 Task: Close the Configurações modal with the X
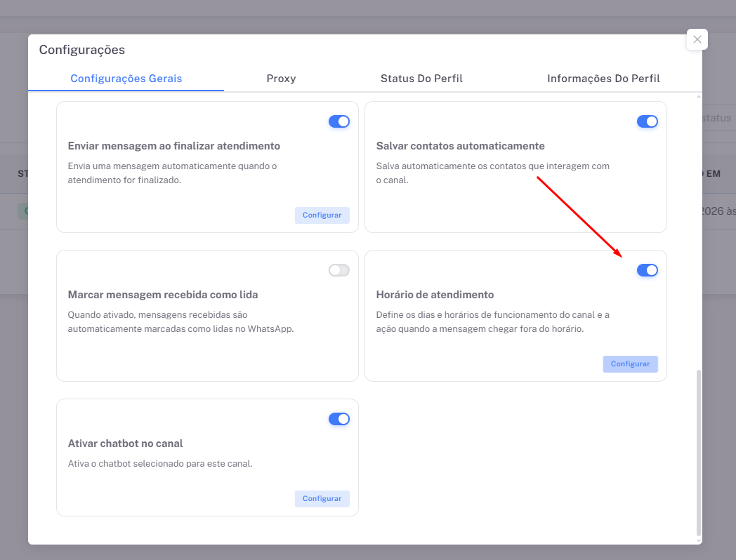(x=697, y=39)
